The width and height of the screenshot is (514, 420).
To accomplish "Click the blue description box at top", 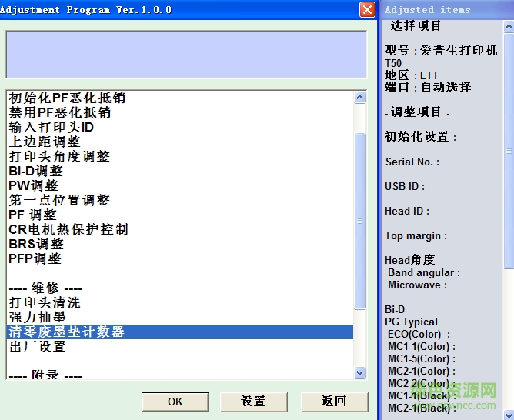I will pyautogui.click(x=186, y=55).
